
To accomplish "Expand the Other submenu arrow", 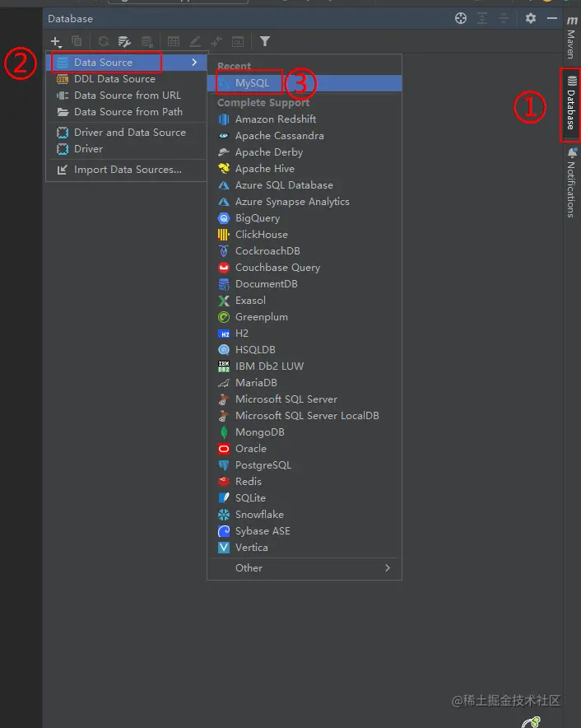I will click(388, 567).
